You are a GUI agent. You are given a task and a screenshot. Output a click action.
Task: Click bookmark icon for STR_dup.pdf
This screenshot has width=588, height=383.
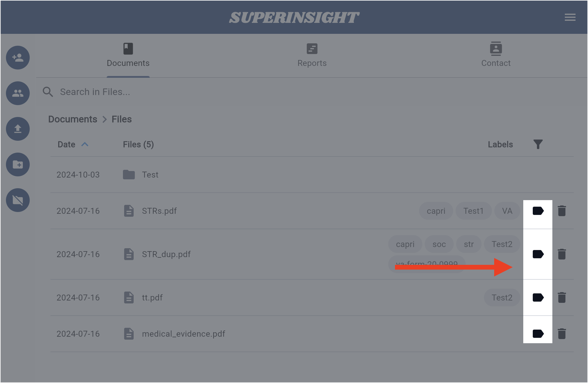[x=538, y=254]
